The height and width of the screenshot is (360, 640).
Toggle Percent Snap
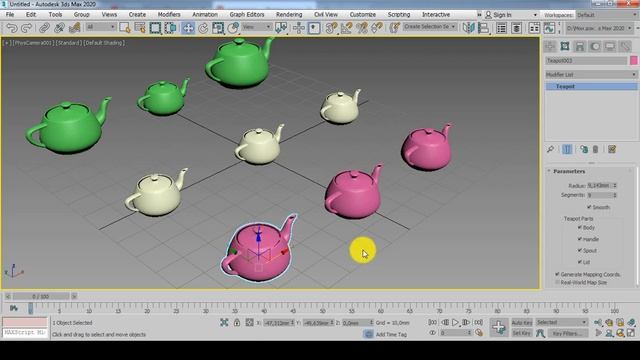tap(362, 28)
